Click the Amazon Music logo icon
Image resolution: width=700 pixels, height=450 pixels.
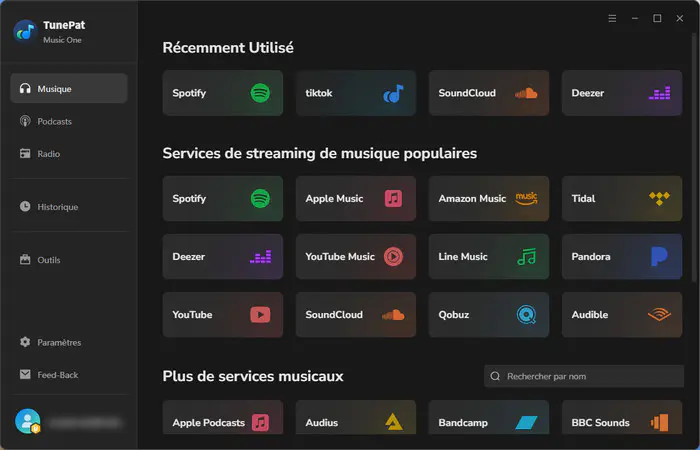click(x=526, y=198)
